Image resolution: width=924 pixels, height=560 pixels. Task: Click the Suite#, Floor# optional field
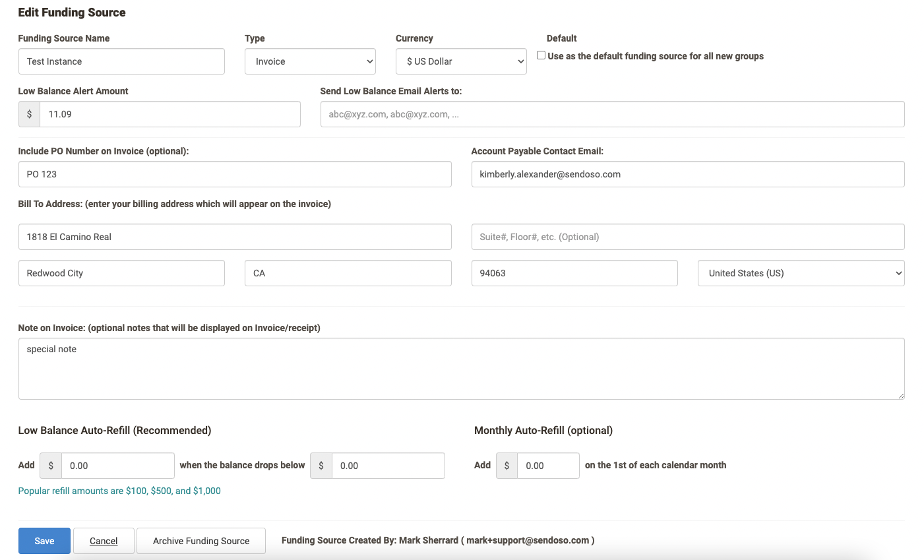coord(687,237)
